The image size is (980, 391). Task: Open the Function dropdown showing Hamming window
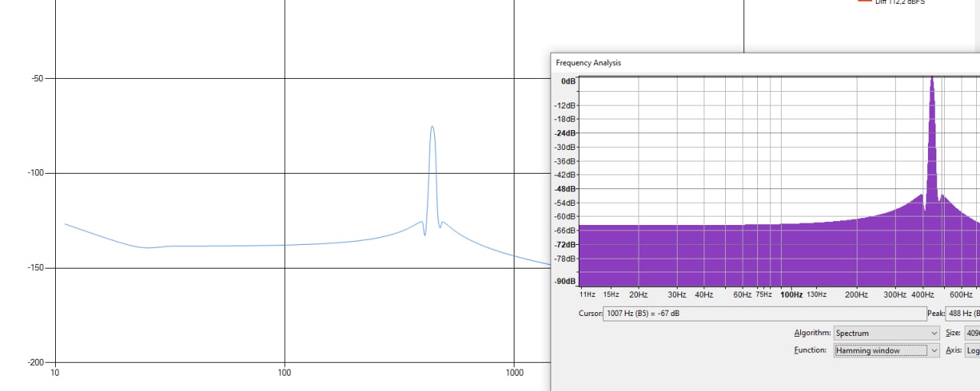[887, 350]
